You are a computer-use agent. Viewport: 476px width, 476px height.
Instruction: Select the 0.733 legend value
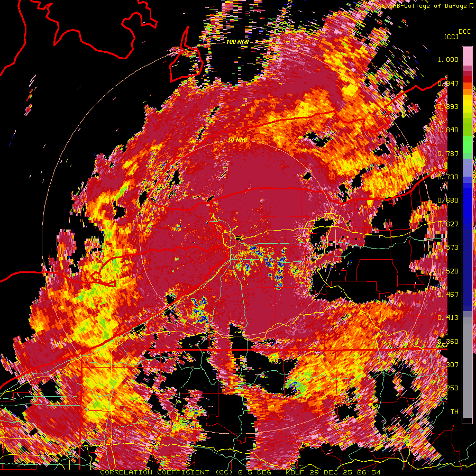(448, 177)
